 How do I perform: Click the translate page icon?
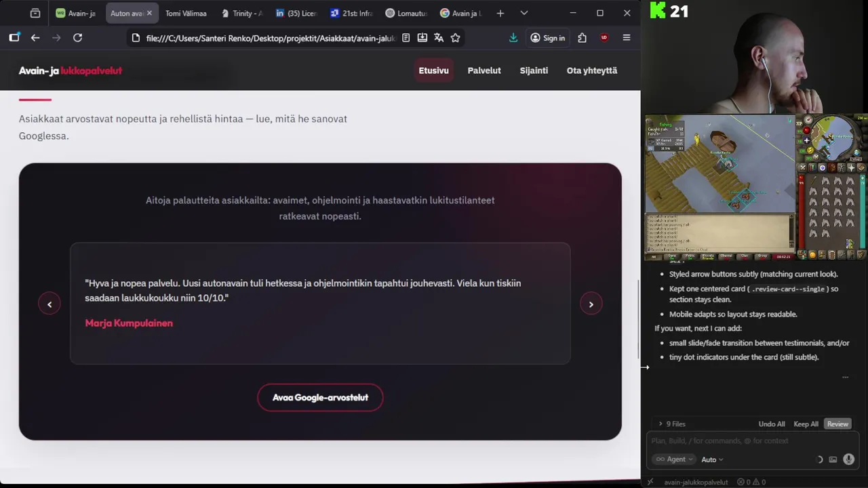click(439, 38)
